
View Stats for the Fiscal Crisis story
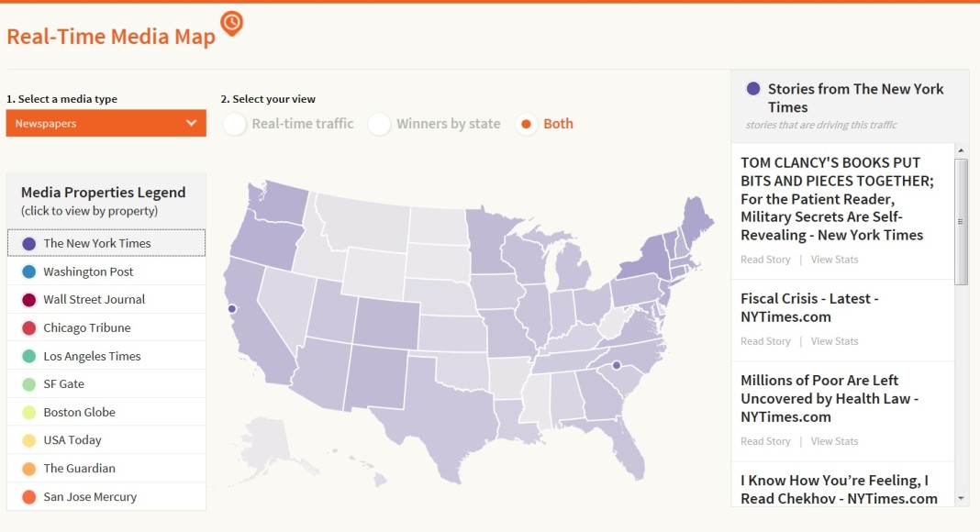[834, 341]
